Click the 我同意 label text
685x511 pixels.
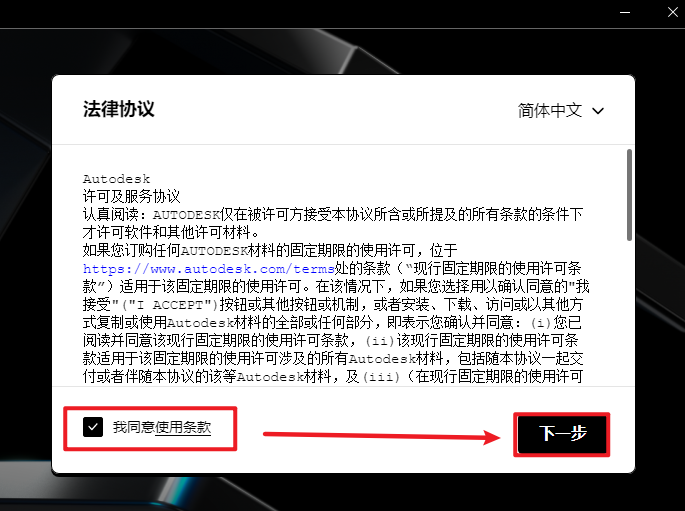tap(133, 427)
